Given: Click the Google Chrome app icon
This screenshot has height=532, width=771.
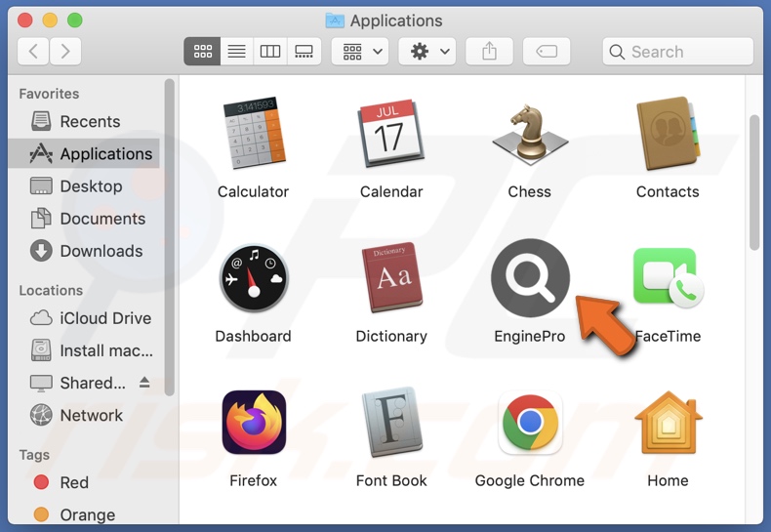Looking at the screenshot, I should point(530,423).
